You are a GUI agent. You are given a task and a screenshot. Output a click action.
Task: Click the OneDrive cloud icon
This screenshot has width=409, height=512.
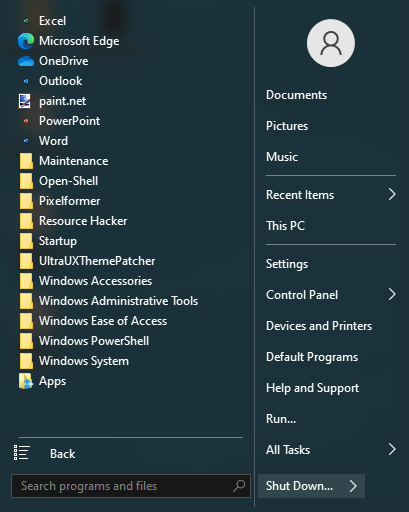(x=26, y=61)
